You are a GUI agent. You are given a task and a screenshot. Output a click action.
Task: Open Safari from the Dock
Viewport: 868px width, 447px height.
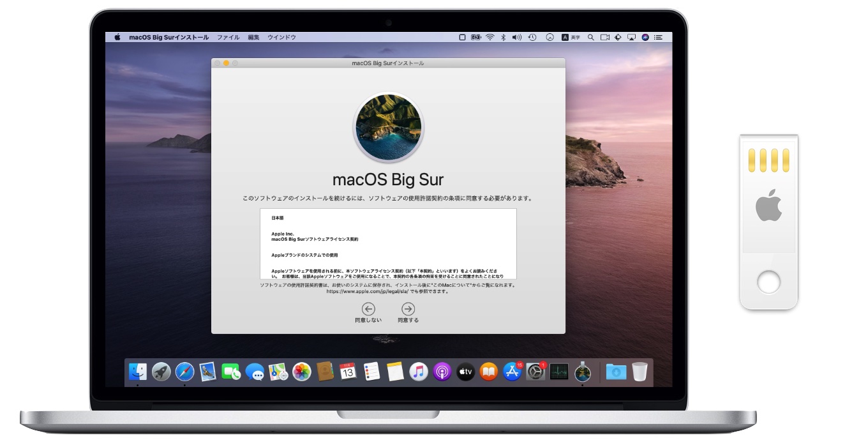click(184, 370)
